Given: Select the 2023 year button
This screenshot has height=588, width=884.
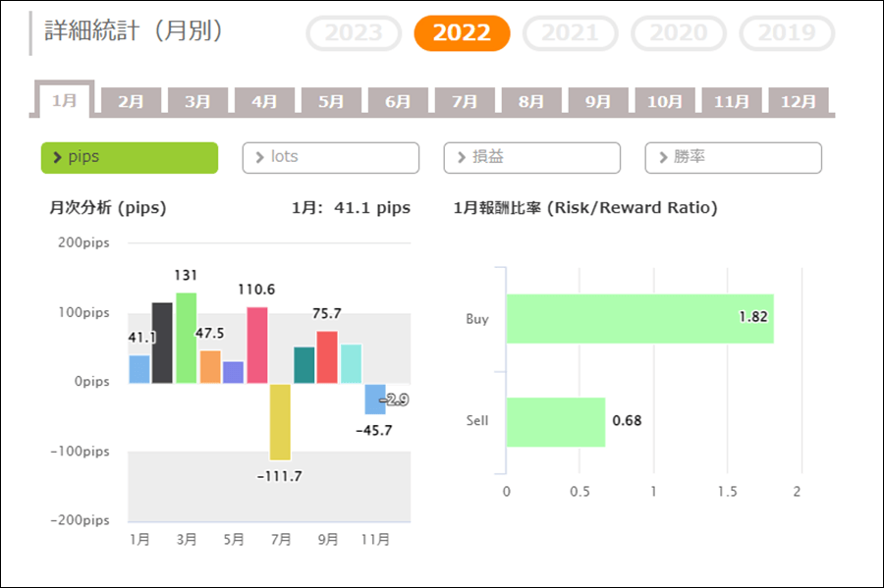Looking at the screenshot, I should [x=354, y=33].
